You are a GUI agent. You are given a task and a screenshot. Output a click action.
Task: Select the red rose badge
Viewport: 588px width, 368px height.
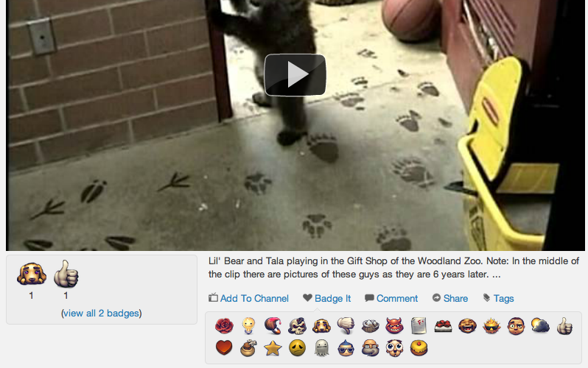pos(224,325)
